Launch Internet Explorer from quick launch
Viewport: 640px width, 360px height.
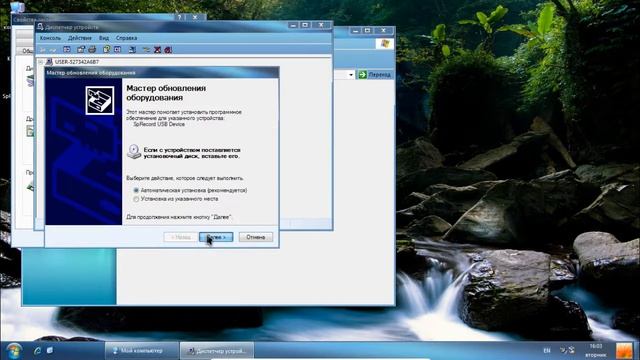click(37, 351)
